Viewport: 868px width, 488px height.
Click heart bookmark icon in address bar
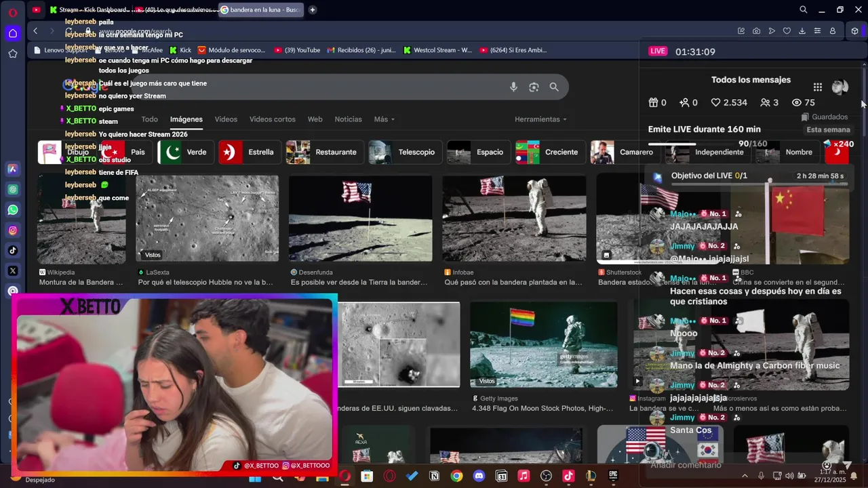(x=787, y=31)
